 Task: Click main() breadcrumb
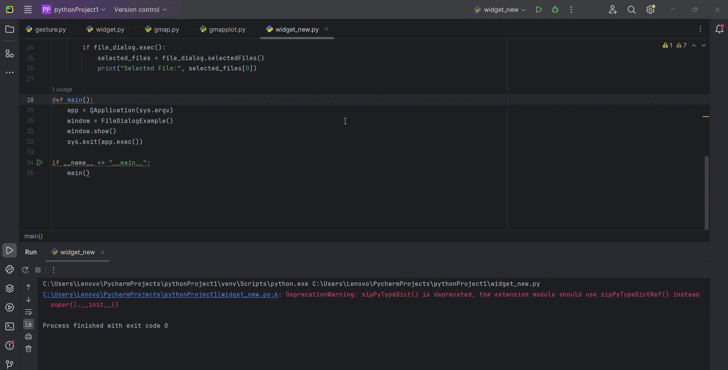click(x=33, y=236)
